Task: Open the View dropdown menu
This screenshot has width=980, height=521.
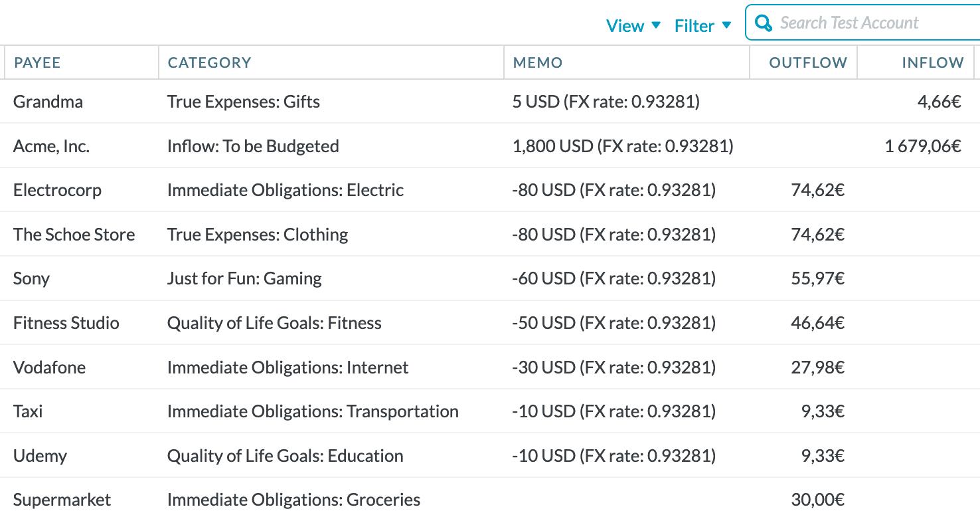Action: coord(633,25)
